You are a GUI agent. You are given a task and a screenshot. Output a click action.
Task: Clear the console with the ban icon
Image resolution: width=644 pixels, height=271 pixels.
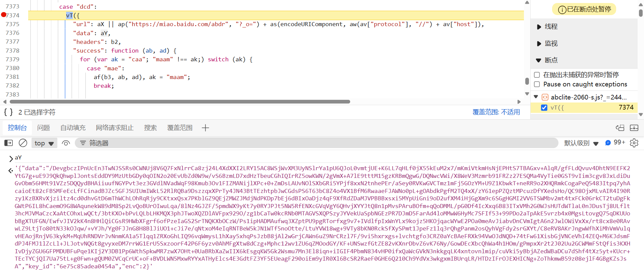pyautogui.click(x=23, y=143)
